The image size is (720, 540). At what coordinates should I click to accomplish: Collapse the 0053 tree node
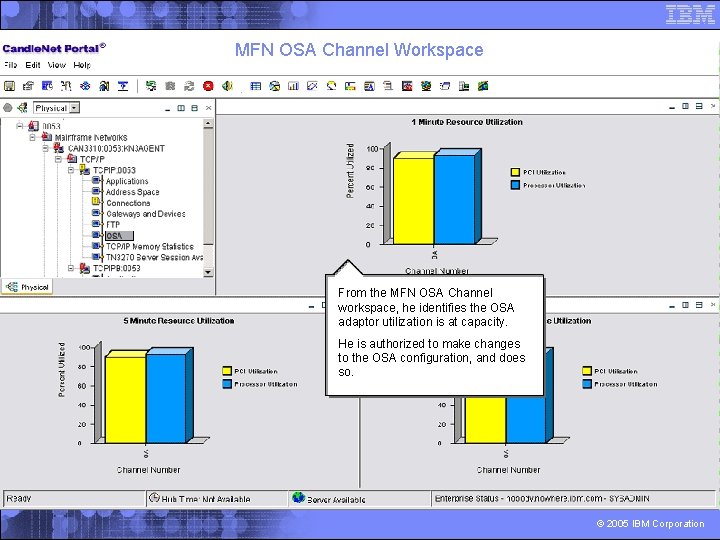click(19, 125)
